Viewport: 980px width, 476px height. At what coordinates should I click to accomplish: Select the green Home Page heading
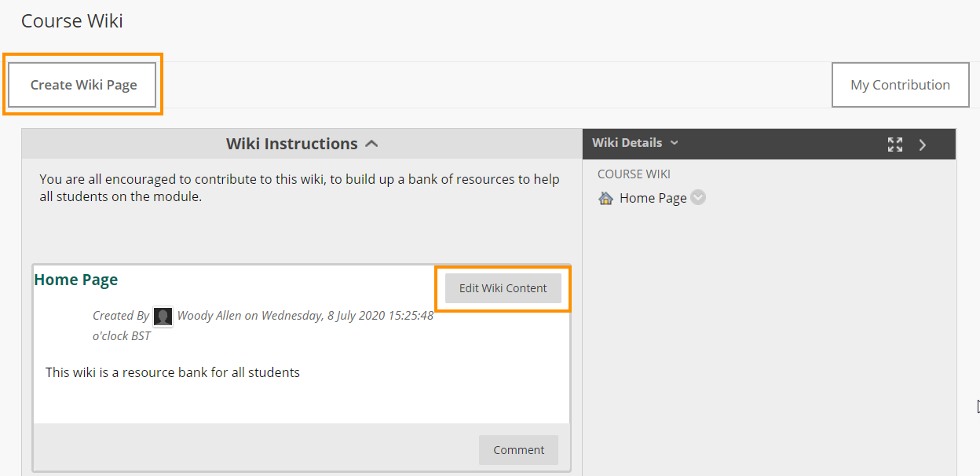click(x=76, y=280)
